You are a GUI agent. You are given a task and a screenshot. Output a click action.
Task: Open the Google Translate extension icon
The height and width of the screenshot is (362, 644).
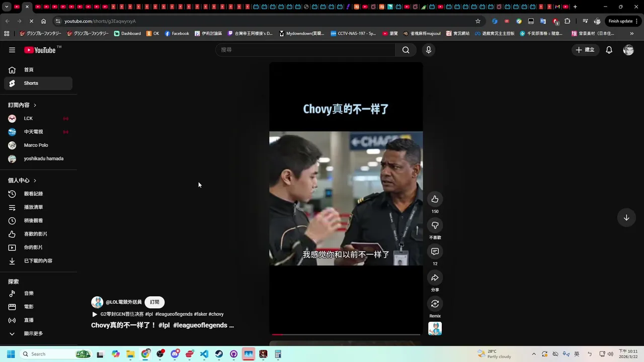pyautogui.click(x=543, y=21)
